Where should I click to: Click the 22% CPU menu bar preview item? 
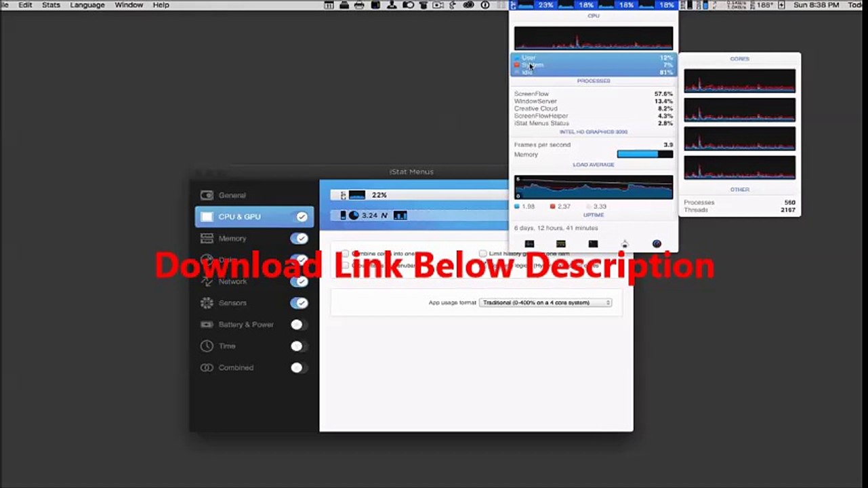tap(363, 195)
